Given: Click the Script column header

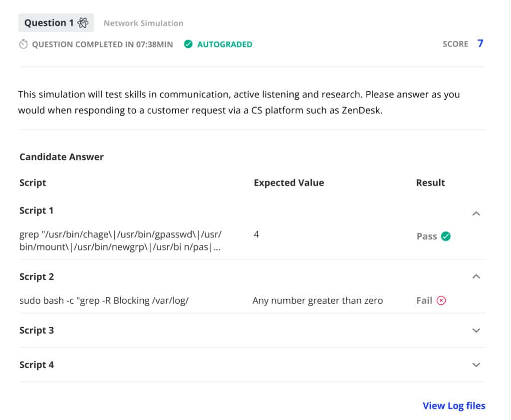Looking at the screenshot, I should (x=32, y=183).
